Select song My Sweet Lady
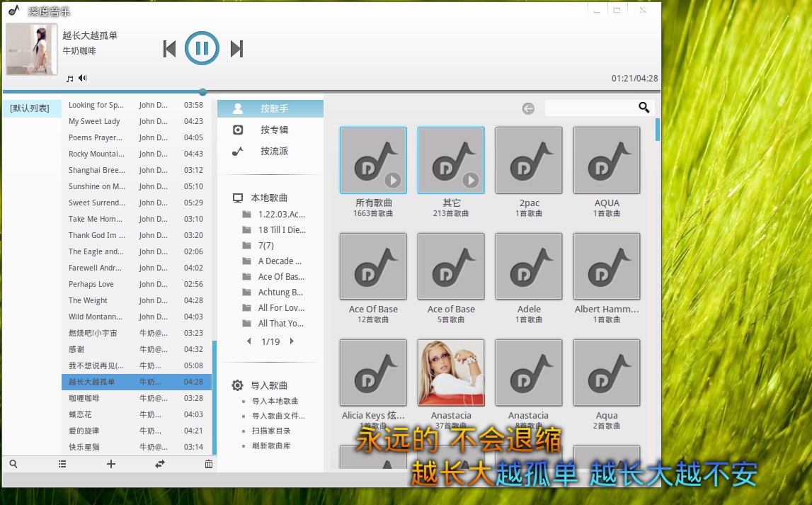The image size is (812, 505). pyautogui.click(x=136, y=121)
